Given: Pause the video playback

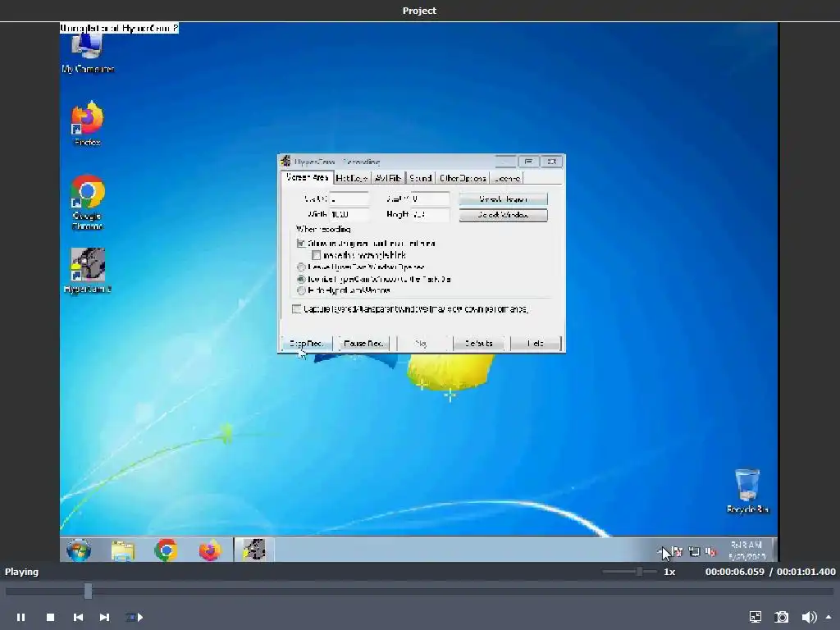Looking at the screenshot, I should coord(21,617).
